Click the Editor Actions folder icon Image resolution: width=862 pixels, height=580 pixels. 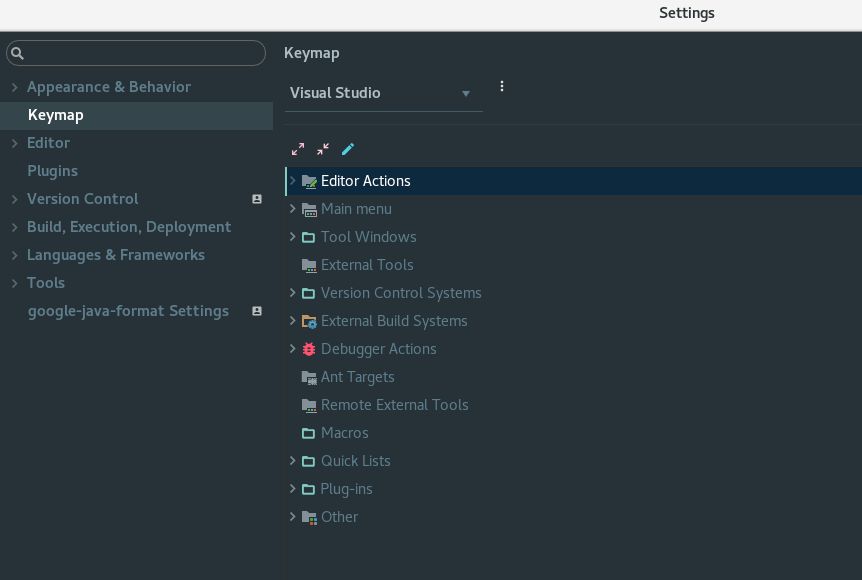coord(309,181)
